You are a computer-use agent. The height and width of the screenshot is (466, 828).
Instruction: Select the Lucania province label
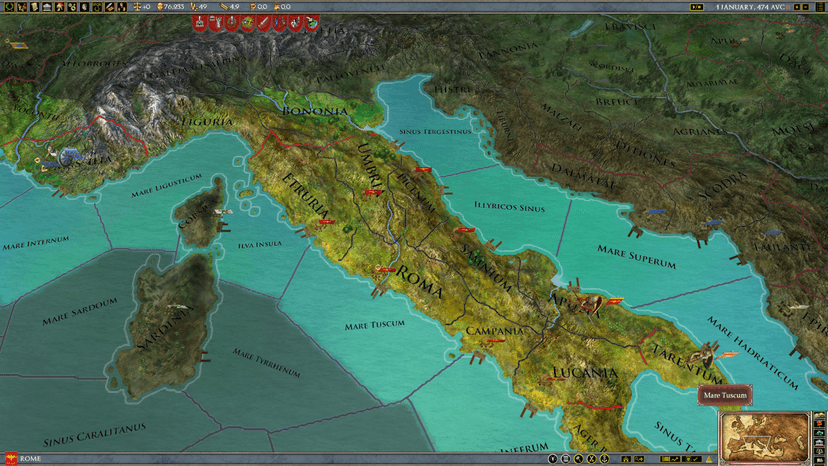click(585, 372)
